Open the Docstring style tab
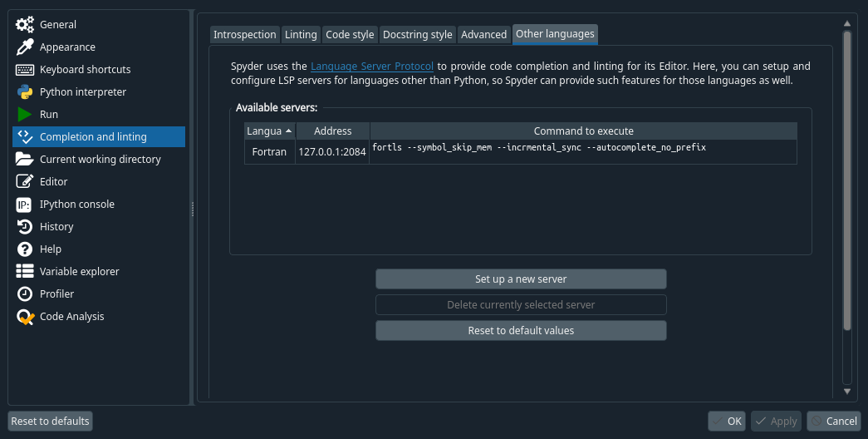 [x=418, y=34]
